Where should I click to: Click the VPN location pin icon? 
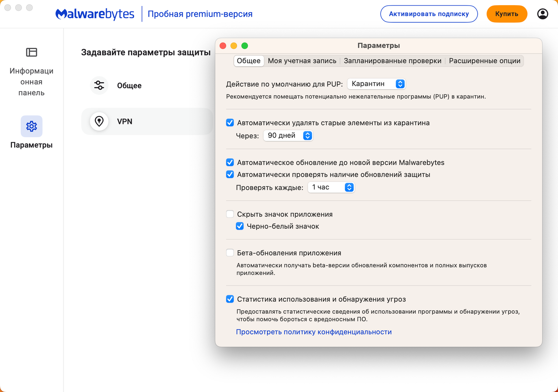click(x=99, y=121)
